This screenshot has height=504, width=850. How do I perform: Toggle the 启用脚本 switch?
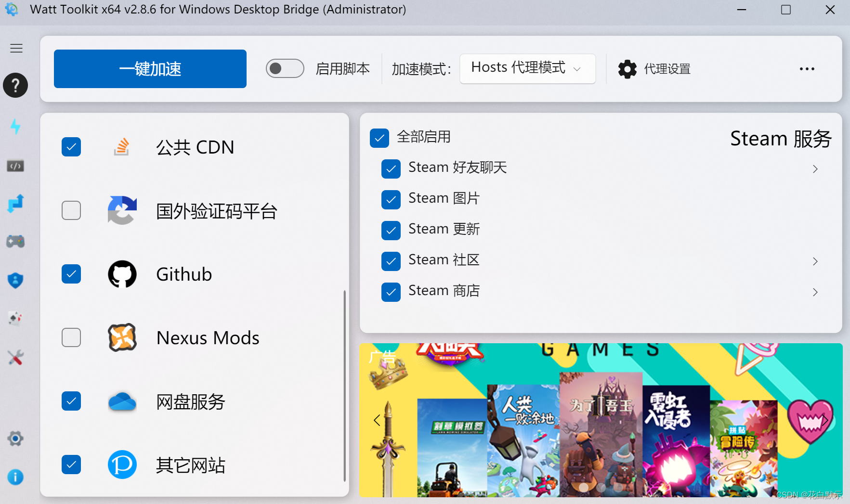coord(285,69)
